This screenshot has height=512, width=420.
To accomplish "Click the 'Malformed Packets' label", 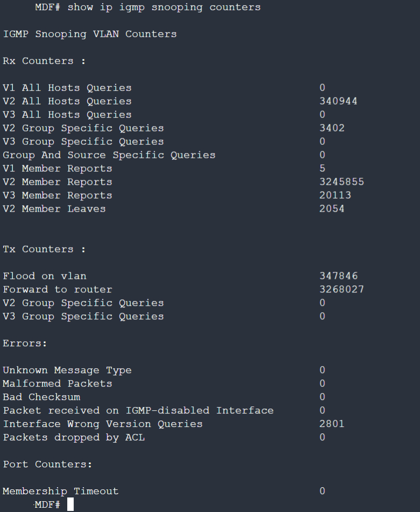I will pyautogui.click(x=58, y=384).
